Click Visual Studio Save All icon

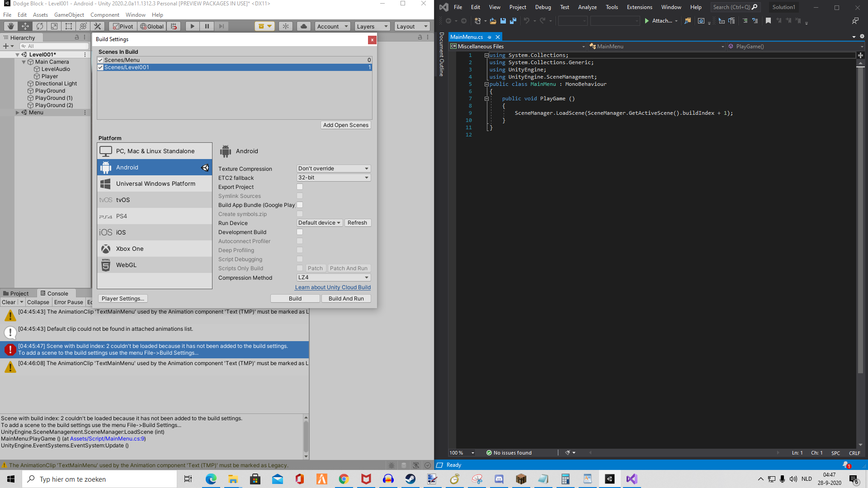[513, 21]
